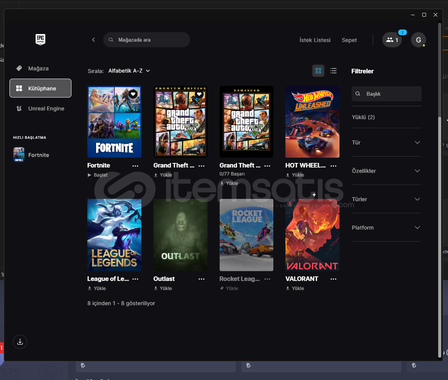Open the Sepet cart link
Image resolution: width=448 pixels, height=380 pixels.
tap(349, 40)
